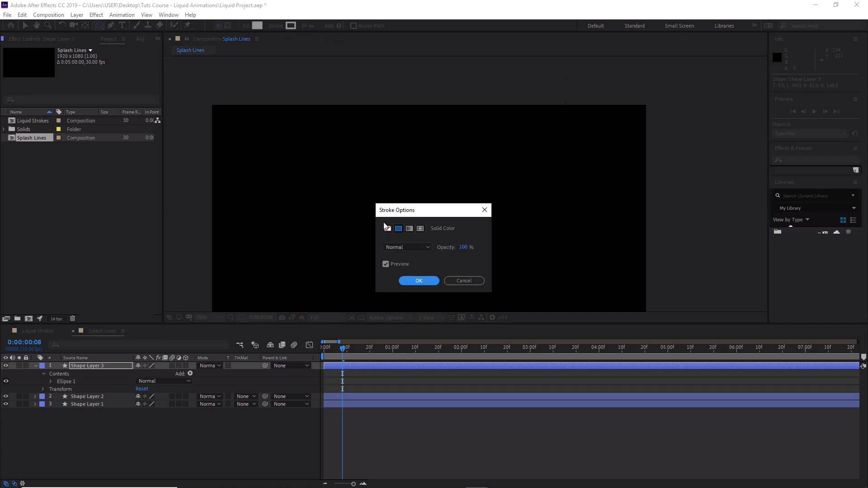868x488 pixels.
Task: Click the pick whip for Shape Layer 2
Action: 265,397
